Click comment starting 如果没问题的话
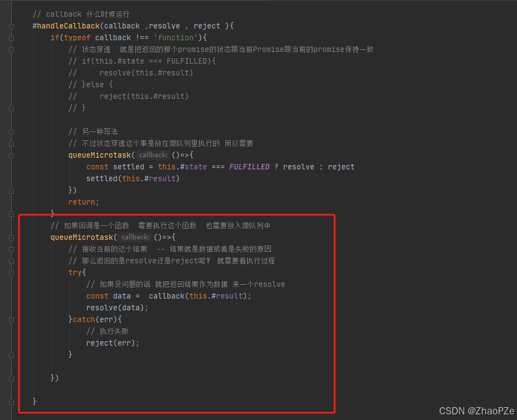Viewport: 517px width, 420px height. click(x=186, y=284)
